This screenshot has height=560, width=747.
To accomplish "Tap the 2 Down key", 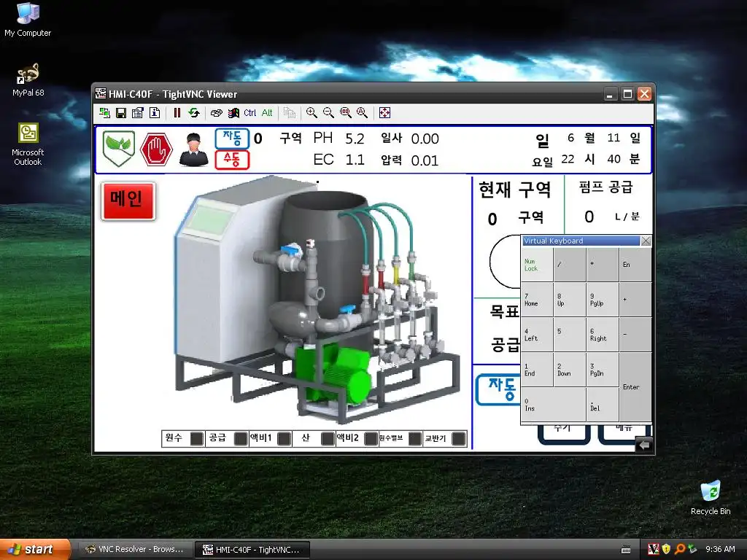I will (570, 370).
